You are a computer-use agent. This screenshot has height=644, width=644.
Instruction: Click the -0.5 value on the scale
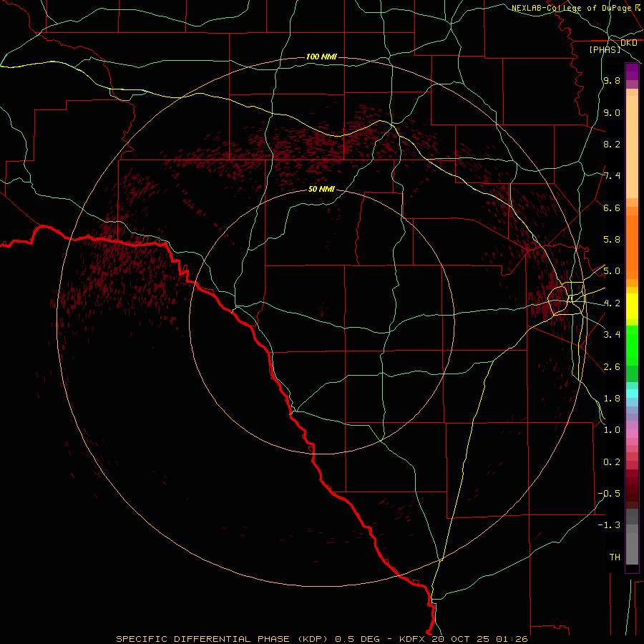point(609,494)
